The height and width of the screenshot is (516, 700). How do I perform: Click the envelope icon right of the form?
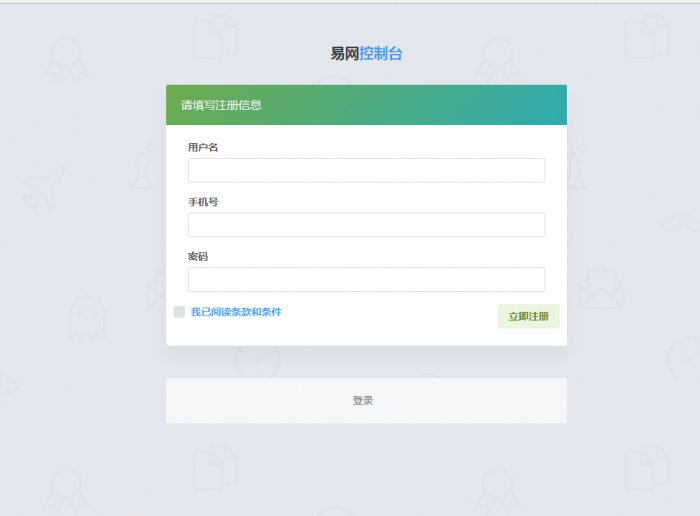[600, 288]
